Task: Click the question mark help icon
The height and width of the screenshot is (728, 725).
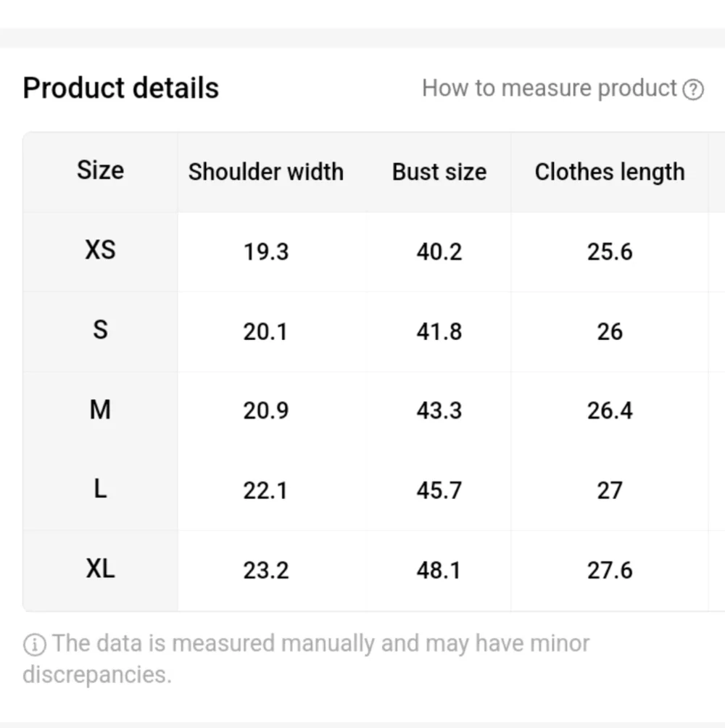Action: 693,89
